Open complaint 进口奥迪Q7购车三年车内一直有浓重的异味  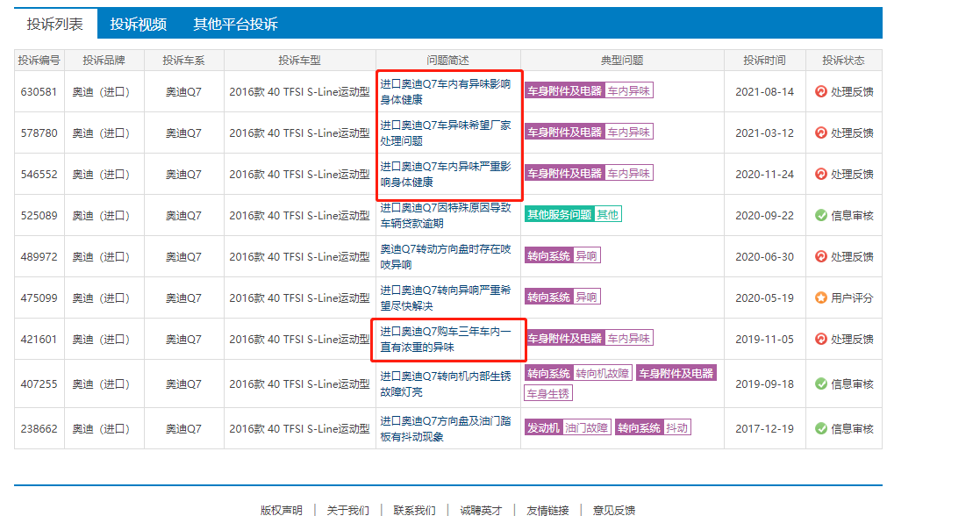[446, 339]
